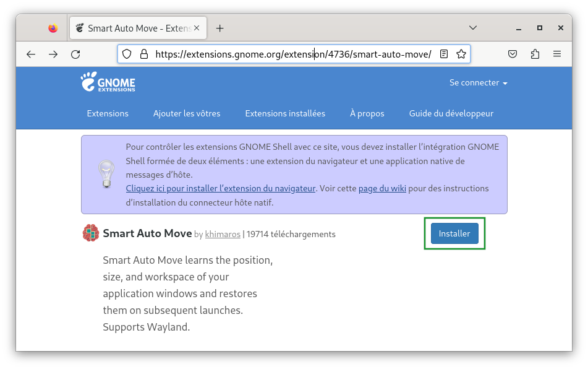
Task: Open the À propos page
Action: click(x=367, y=113)
